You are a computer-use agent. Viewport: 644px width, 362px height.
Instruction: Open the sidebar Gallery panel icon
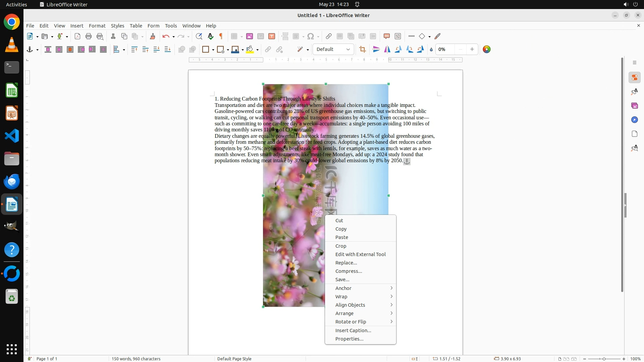(634, 106)
